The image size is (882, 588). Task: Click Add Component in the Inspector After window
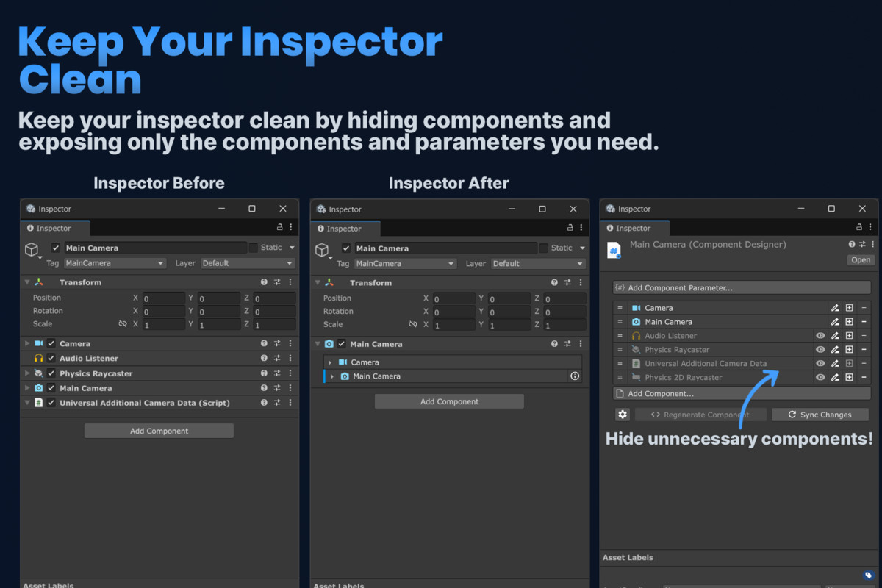pyautogui.click(x=449, y=401)
